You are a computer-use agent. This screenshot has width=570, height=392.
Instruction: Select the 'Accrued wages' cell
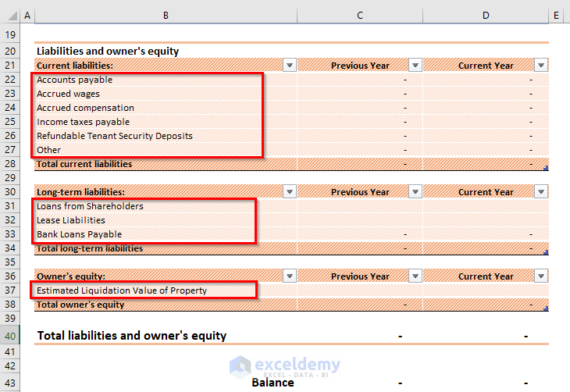tap(166, 94)
